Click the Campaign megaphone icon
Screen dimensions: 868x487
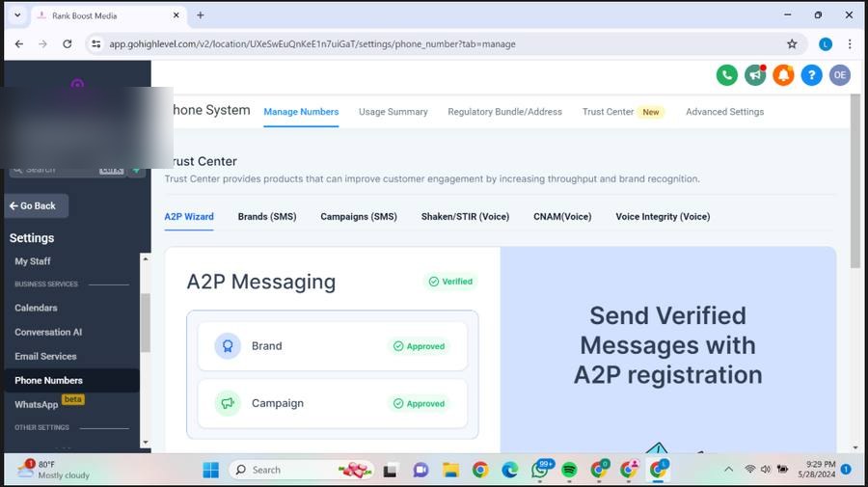[228, 403]
